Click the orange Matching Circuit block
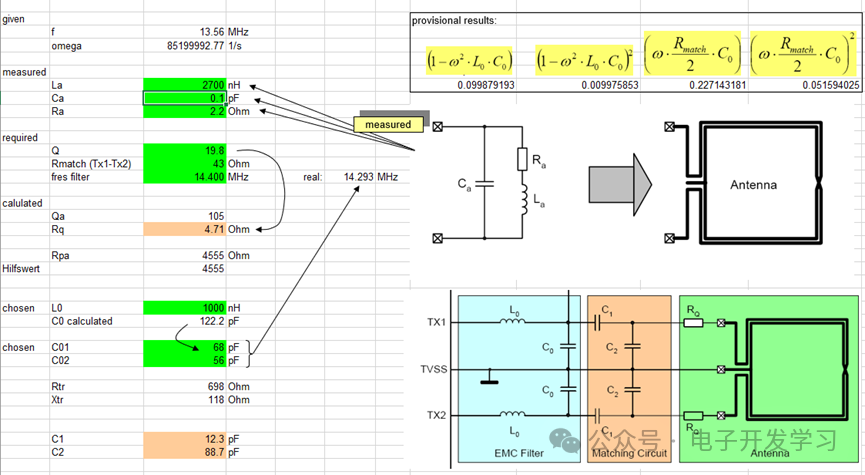The width and height of the screenshot is (865, 475). pyautogui.click(x=632, y=377)
